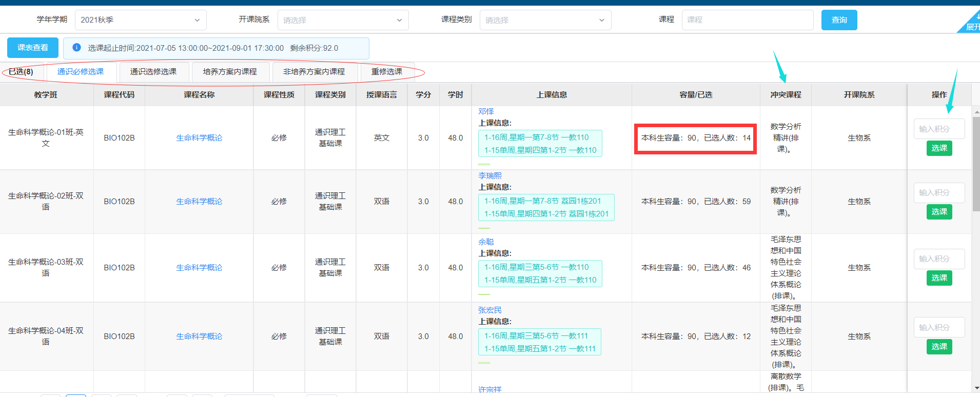Screen dimensions: 980x397
Task: Open the 培养方案内课程 tab
Action: (229, 72)
